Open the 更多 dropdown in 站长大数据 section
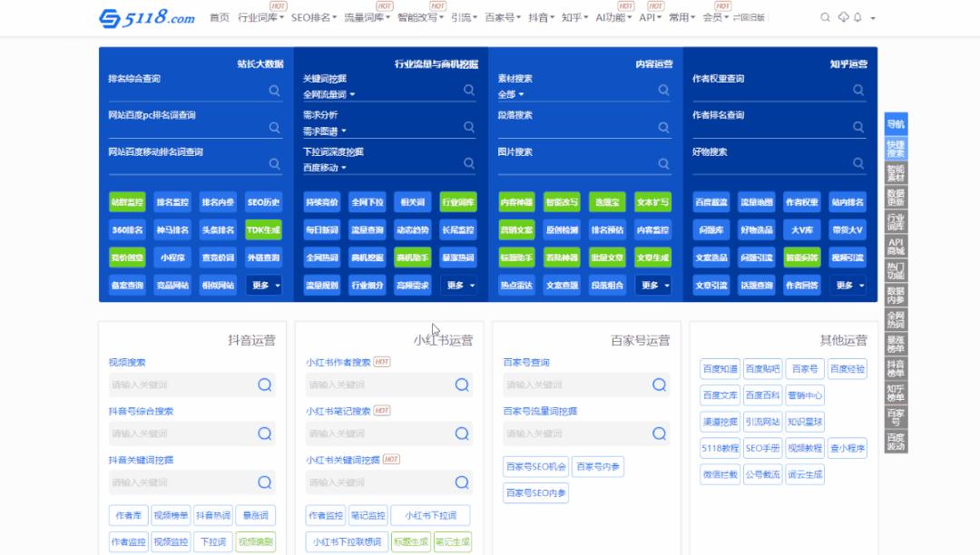Screen dimensions: 980x555 point(263,284)
